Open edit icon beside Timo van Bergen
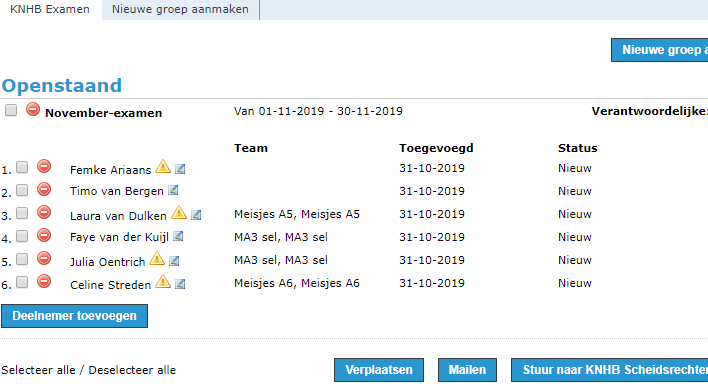Image resolution: width=708 pixels, height=384 pixels. (x=173, y=191)
